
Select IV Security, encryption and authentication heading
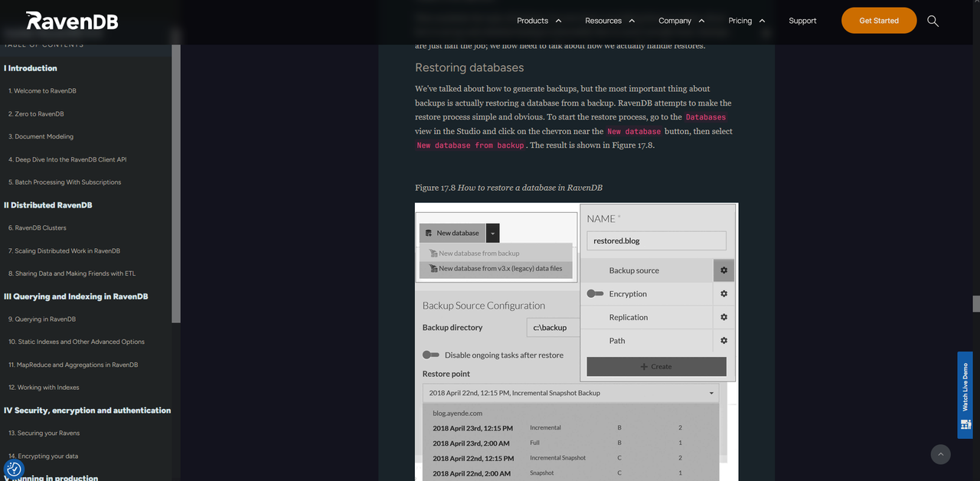click(x=87, y=411)
